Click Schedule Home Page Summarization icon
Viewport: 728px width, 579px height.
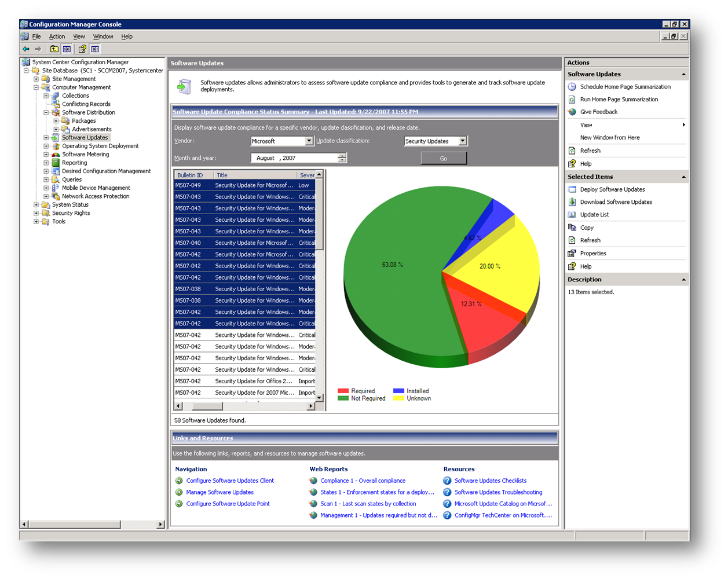click(x=572, y=87)
